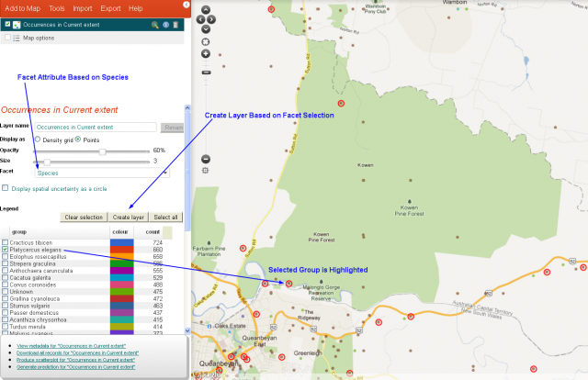Open layer info for Occurrences layer

click(x=166, y=23)
